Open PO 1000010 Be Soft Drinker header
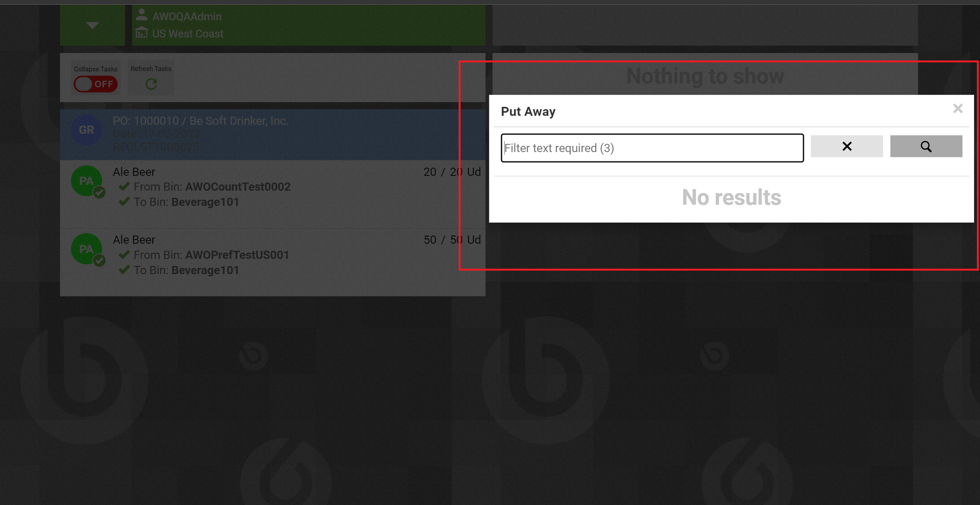This screenshot has height=505, width=980. click(x=273, y=134)
